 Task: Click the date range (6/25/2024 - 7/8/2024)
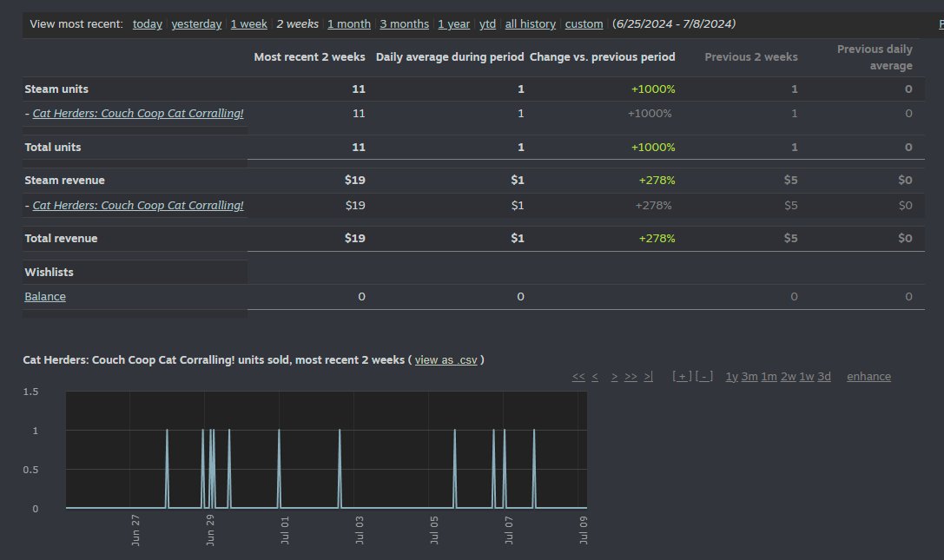click(x=674, y=24)
